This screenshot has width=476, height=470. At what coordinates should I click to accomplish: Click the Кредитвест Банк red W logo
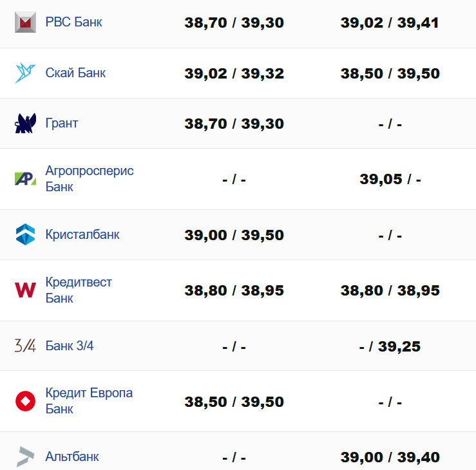coord(25,290)
